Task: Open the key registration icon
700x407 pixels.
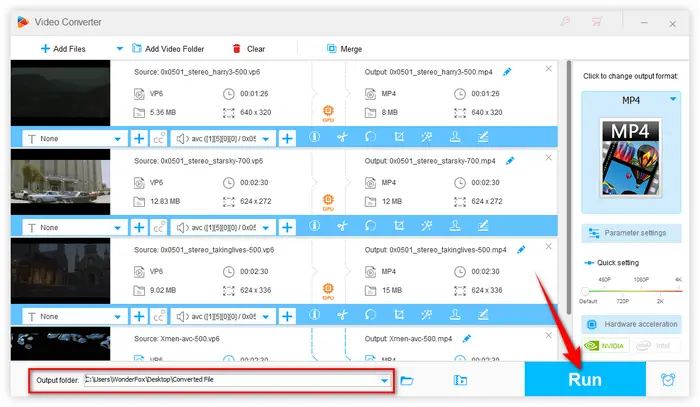Action: [x=565, y=21]
